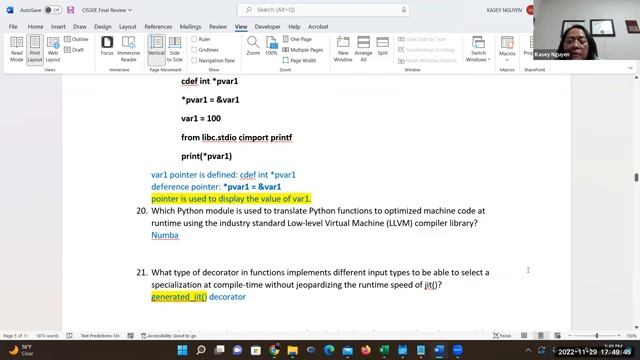
Task: Switch to Web Layout view
Action: [x=53, y=49]
